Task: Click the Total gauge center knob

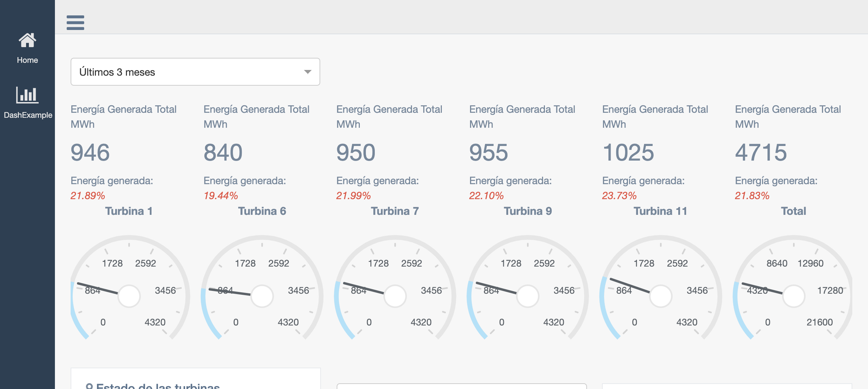Action: point(793,296)
